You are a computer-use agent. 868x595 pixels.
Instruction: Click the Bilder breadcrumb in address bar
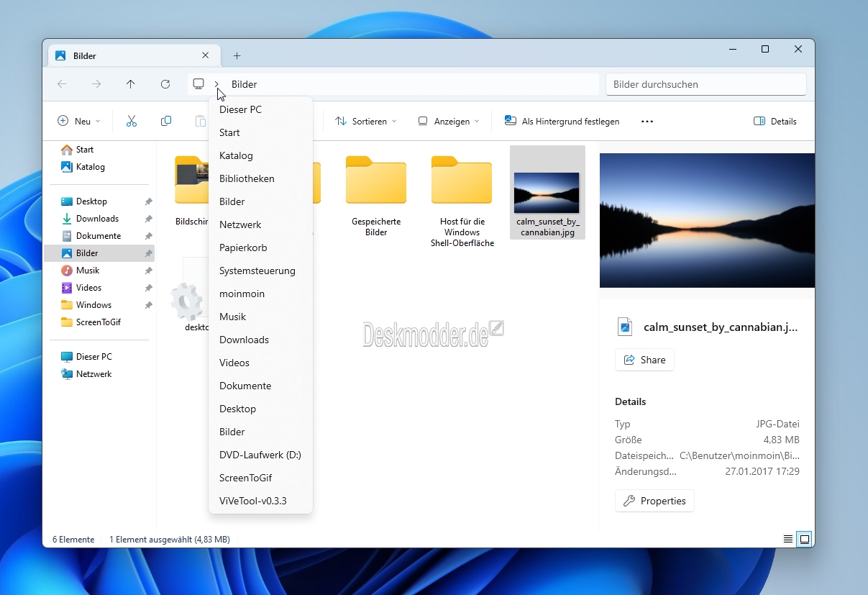pos(245,84)
